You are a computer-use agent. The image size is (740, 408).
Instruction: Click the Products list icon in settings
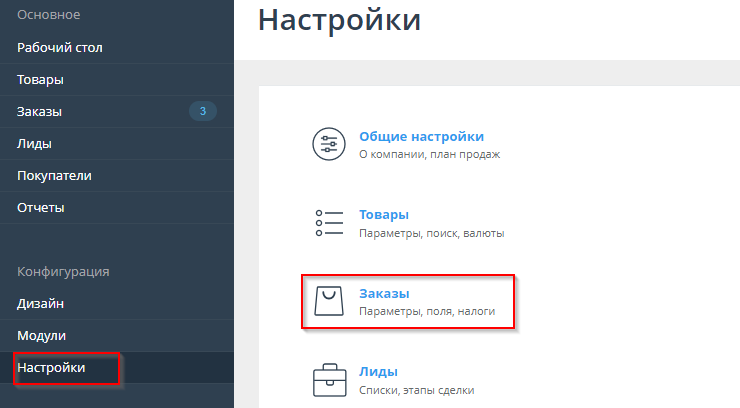[x=329, y=223]
